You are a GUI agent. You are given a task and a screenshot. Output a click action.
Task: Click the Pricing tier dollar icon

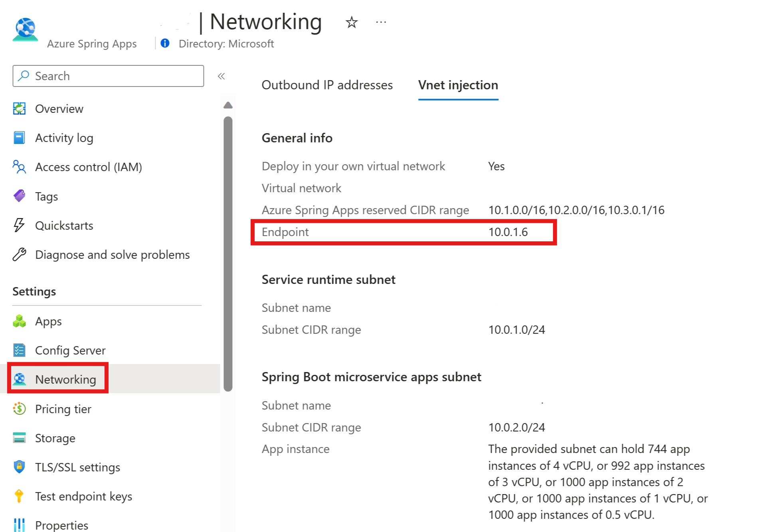(x=19, y=408)
